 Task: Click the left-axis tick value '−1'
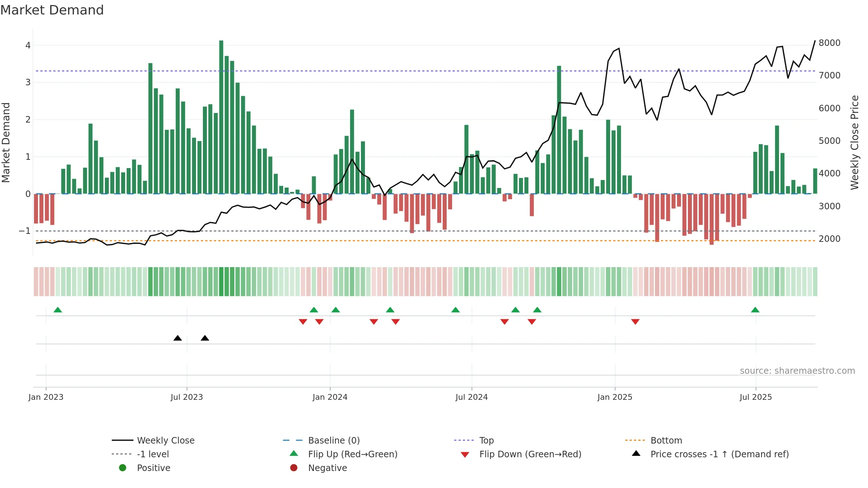point(25,231)
